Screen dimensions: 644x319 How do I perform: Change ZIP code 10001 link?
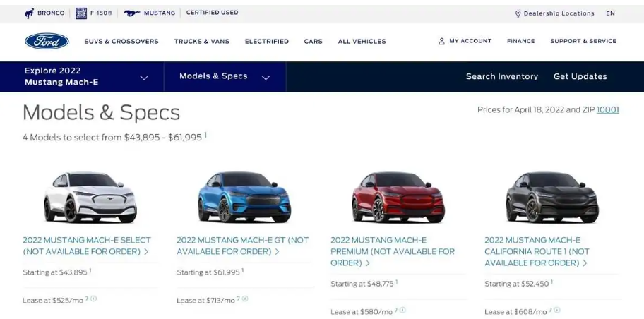pyautogui.click(x=607, y=109)
